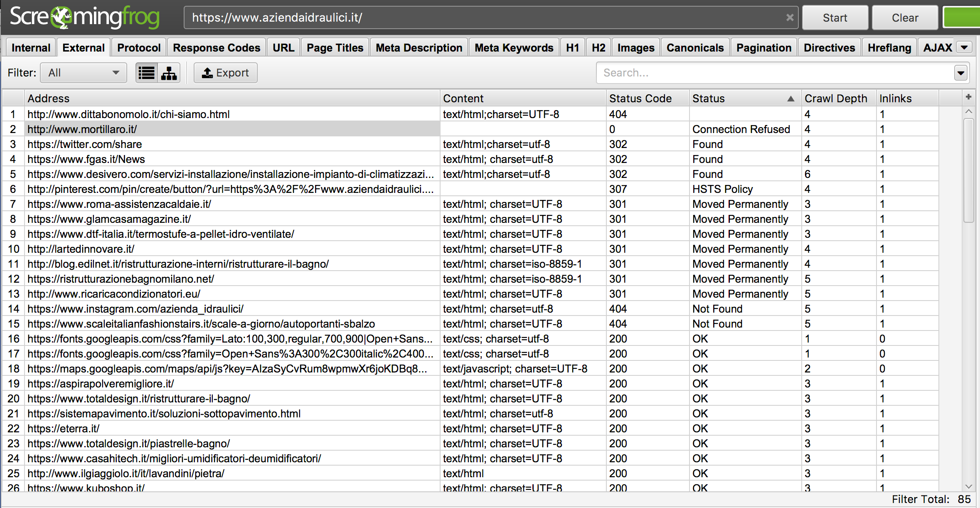Image resolution: width=980 pixels, height=508 pixels.
Task: Open the H1 tab
Action: pyautogui.click(x=573, y=48)
